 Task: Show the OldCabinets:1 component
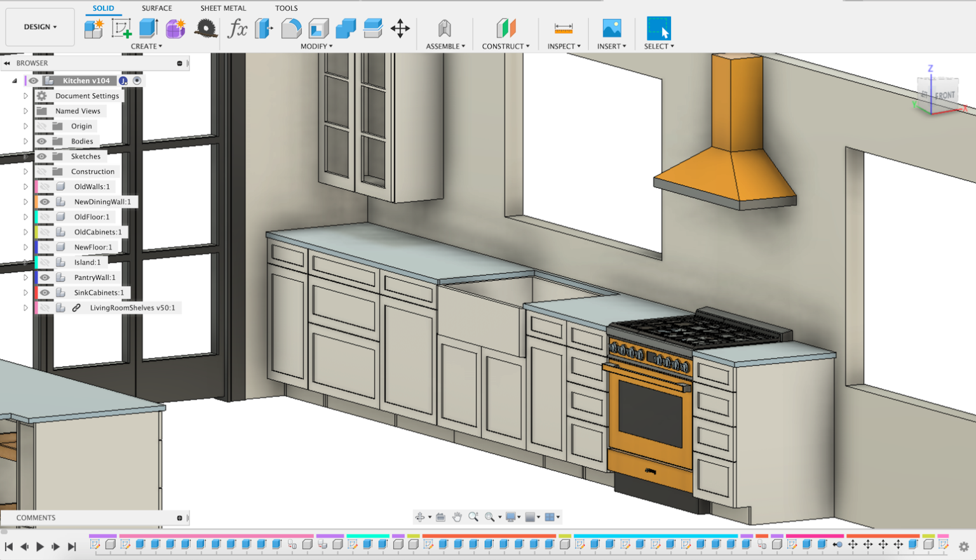click(44, 232)
